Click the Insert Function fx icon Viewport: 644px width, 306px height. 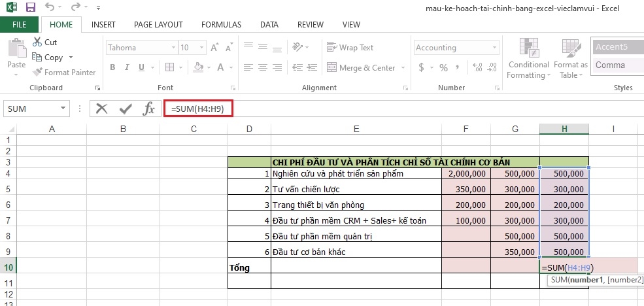[148, 109]
